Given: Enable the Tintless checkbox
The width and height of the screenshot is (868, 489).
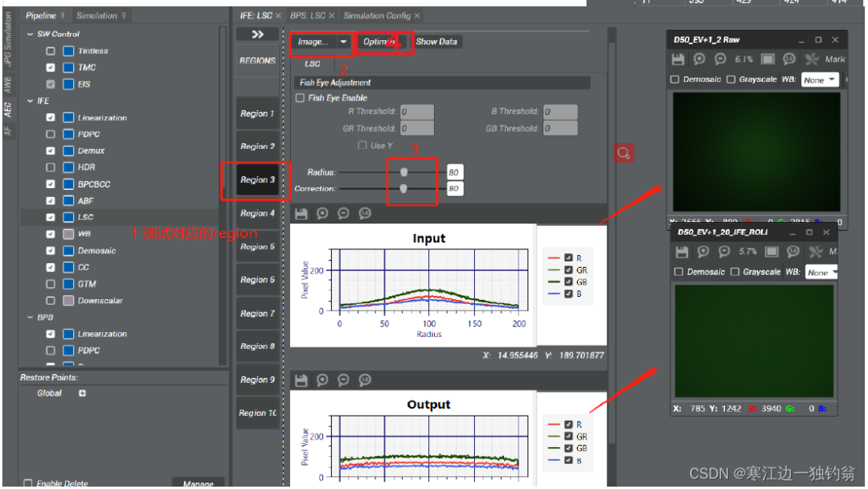Looking at the screenshot, I should tap(51, 51).
